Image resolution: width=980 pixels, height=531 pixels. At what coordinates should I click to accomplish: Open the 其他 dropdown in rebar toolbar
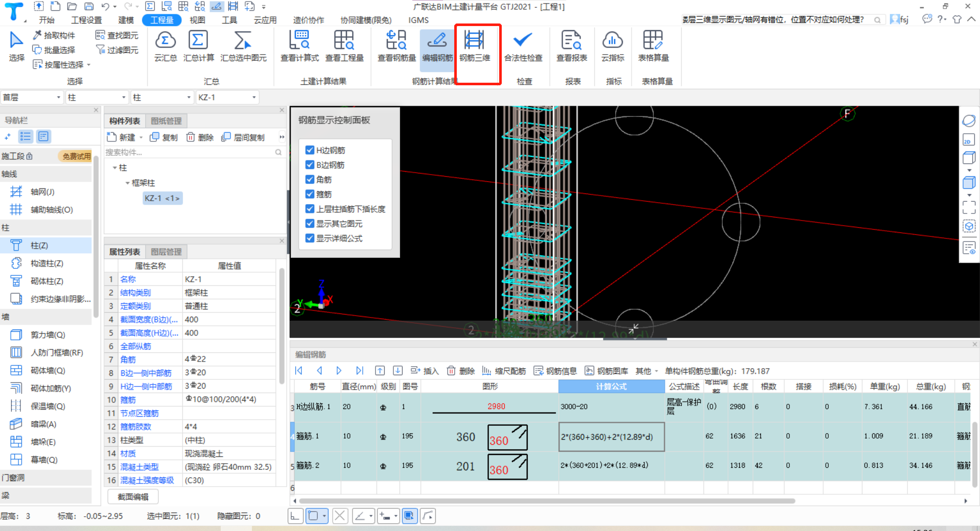tap(646, 371)
